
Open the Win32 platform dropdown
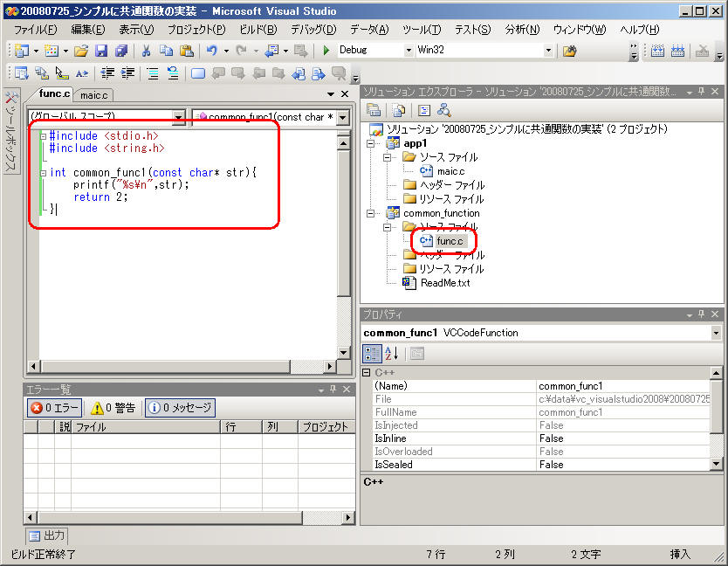coord(548,51)
